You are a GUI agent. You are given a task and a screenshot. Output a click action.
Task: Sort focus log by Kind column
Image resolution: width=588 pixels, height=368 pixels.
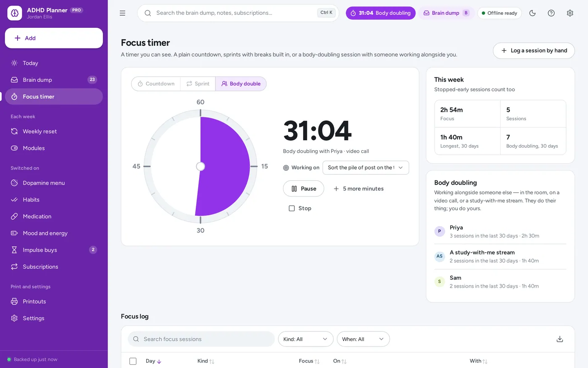(x=206, y=361)
